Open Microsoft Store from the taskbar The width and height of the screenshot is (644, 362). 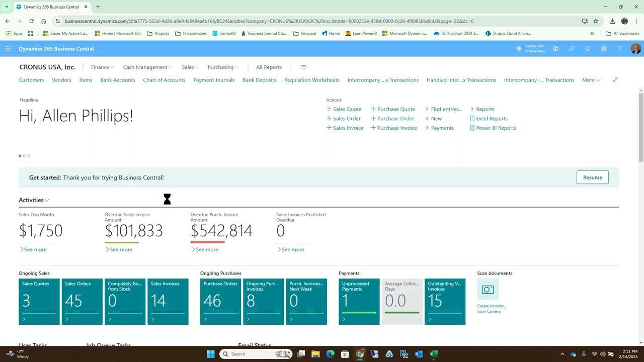tap(345, 354)
